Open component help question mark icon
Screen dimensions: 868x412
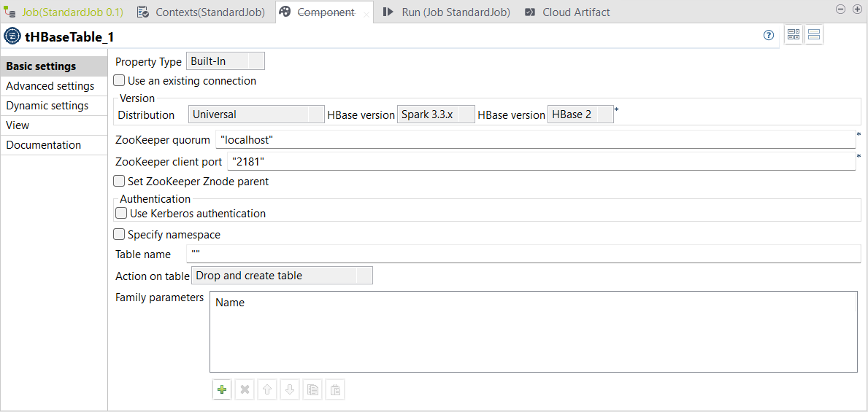[x=769, y=35]
